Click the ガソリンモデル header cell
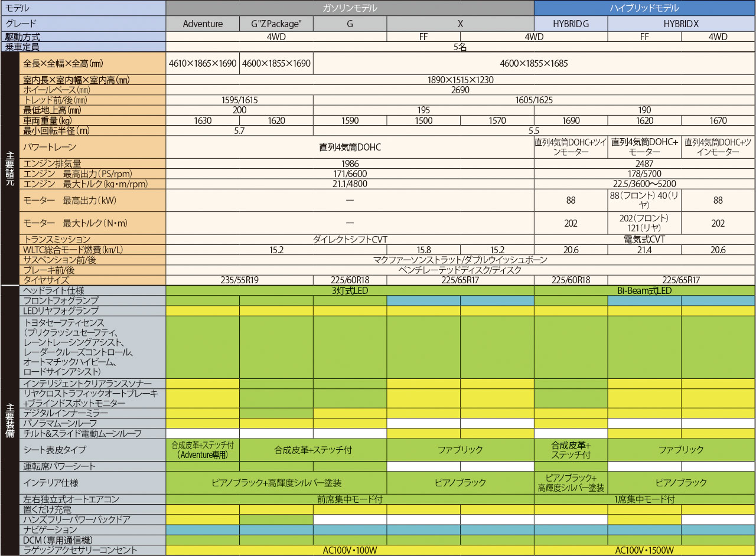 point(350,8)
